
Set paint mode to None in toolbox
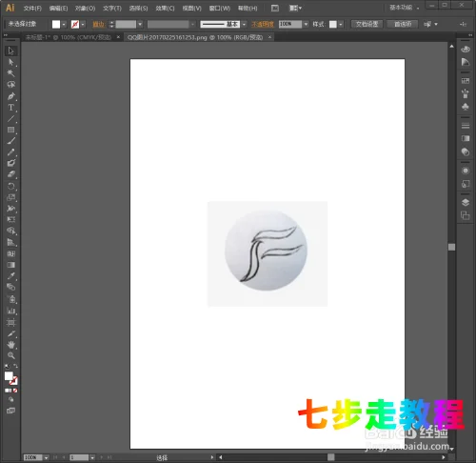pos(15,391)
